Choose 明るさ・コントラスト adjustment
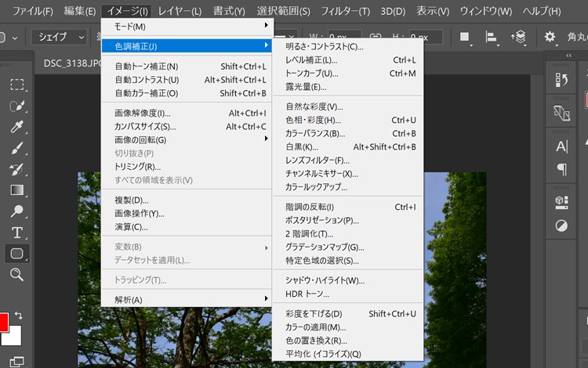This screenshot has height=368, width=588. coord(349,47)
